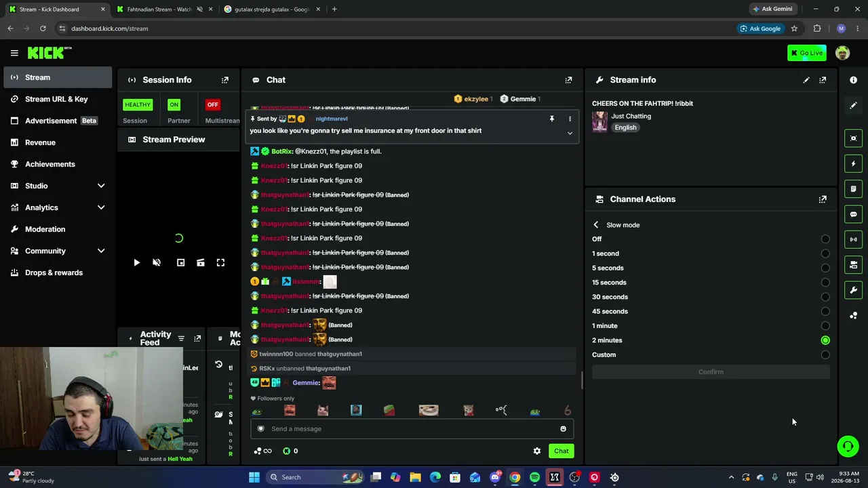The image size is (868, 488).
Task: Open the Moderation page
Action: [58, 229]
